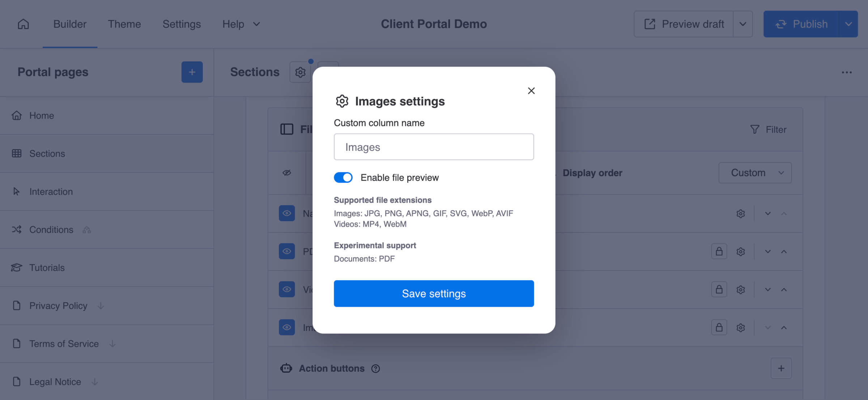Toggle visibility eye for Name column
Image resolution: width=868 pixels, height=400 pixels.
[286, 213]
